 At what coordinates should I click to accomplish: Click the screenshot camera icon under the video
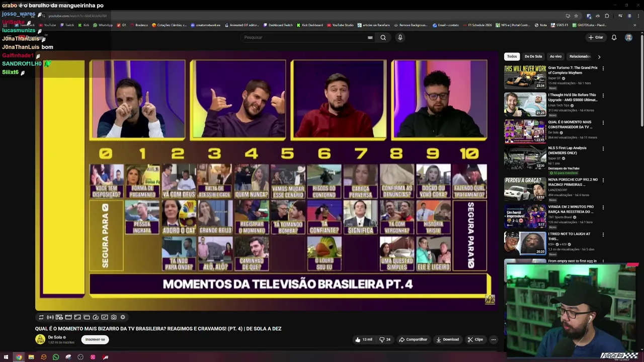[114, 317]
